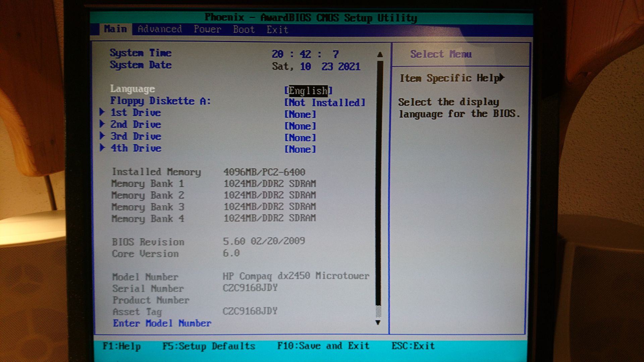Viewport: 644px width, 362px height.
Task: Expand the 1st Drive submenu arrow
Action: (102, 112)
